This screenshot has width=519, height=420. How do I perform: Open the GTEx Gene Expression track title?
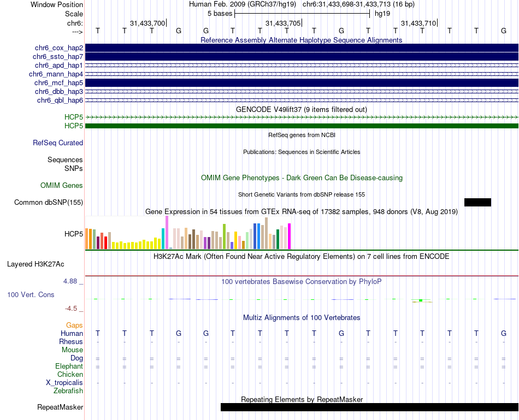[302, 211]
